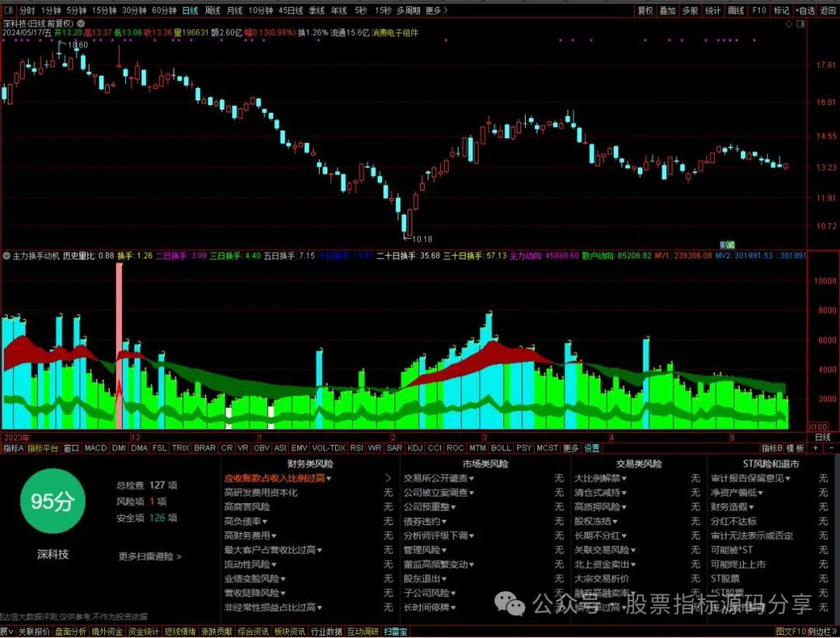The width and height of the screenshot is (840, 638).
Task: Click the 日线 label at axis right
Action: [823, 438]
